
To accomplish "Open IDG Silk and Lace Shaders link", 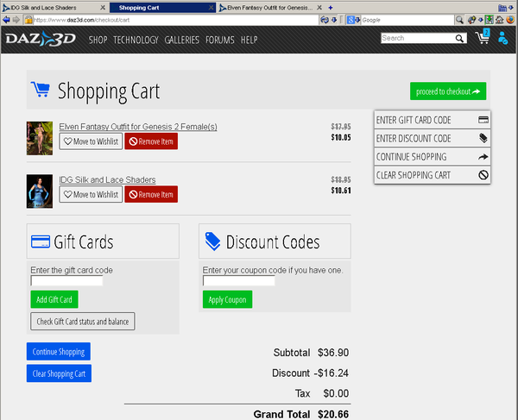I will [x=107, y=179].
